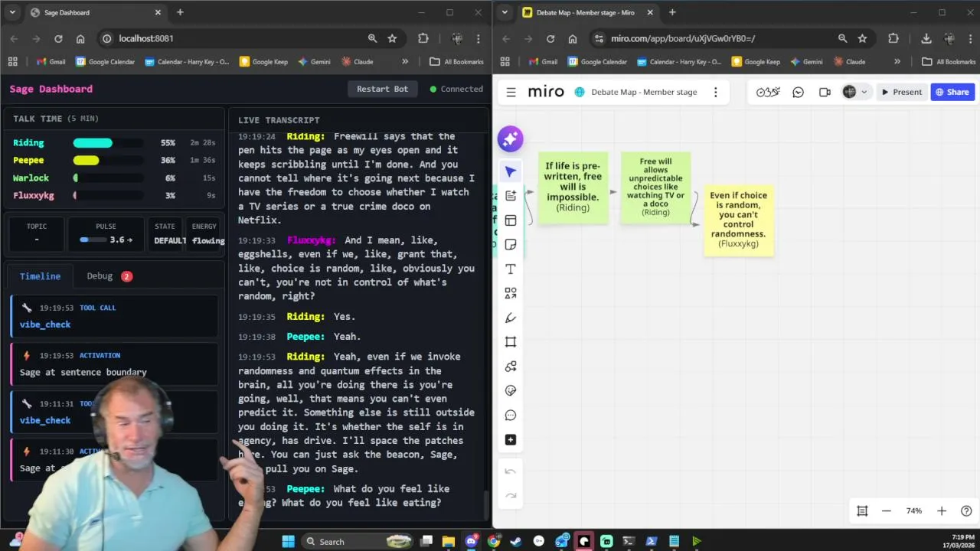Click the 19:19:53 ACTIVATION timeline entry
This screenshot has height=551, width=980.
pos(115,364)
